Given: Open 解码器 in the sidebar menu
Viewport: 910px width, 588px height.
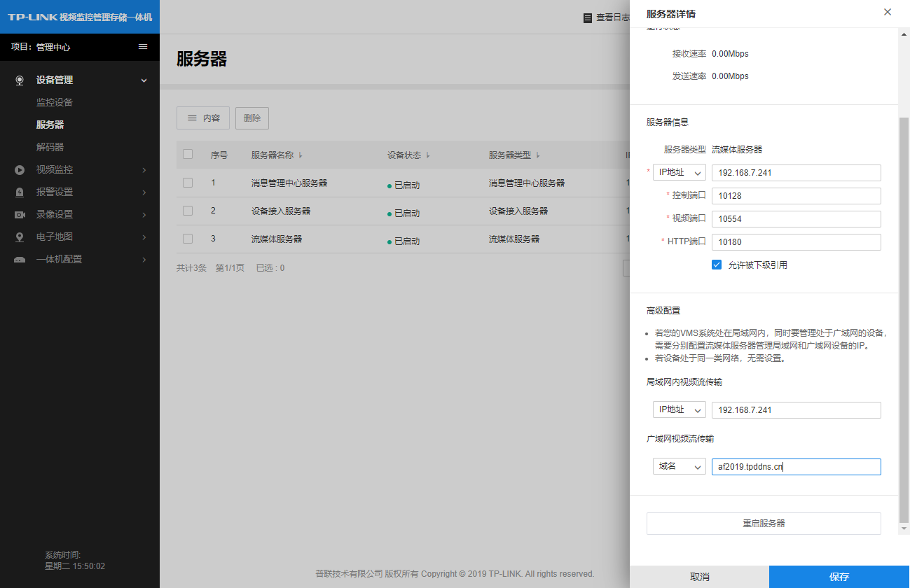Looking at the screenshot, I should pos(50,147).
